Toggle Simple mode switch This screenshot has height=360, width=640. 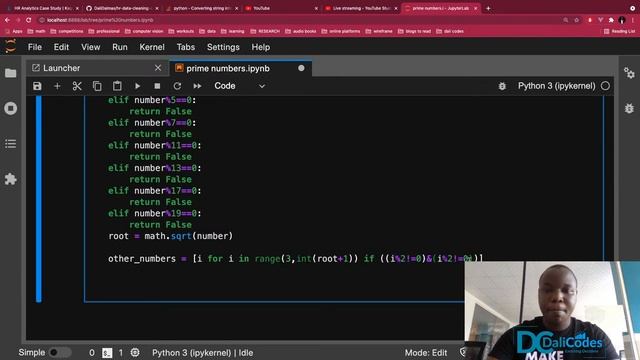pos(60,353)
